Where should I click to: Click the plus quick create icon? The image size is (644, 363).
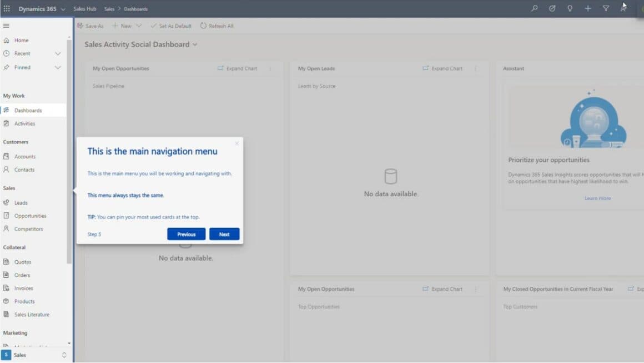(x=588, y=8)
